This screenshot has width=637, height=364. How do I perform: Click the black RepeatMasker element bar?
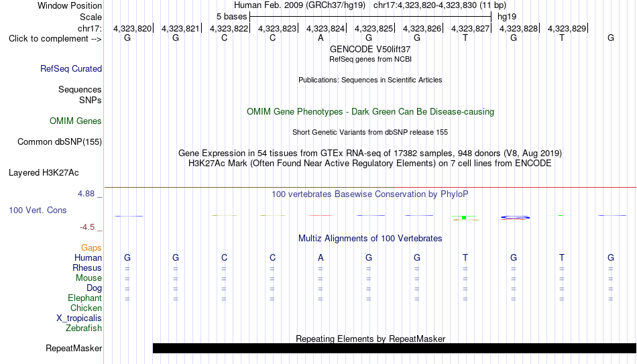point(394,348)
